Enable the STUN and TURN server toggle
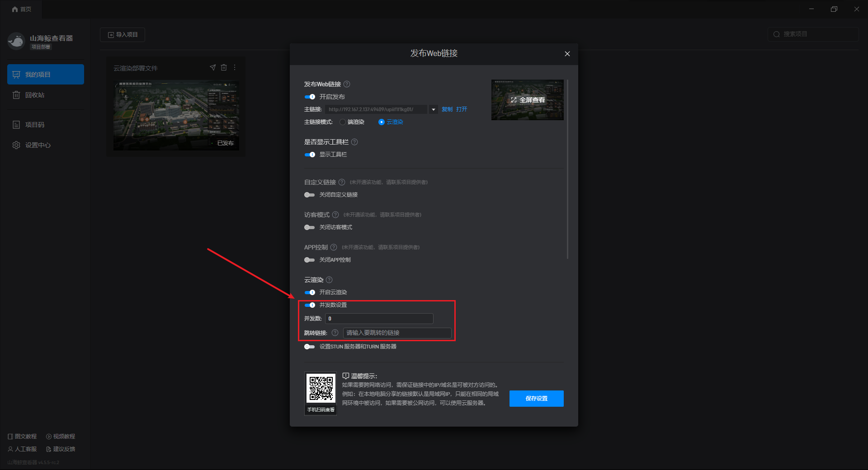This screenshot has width=868, height=470. (x=310, y=347)
